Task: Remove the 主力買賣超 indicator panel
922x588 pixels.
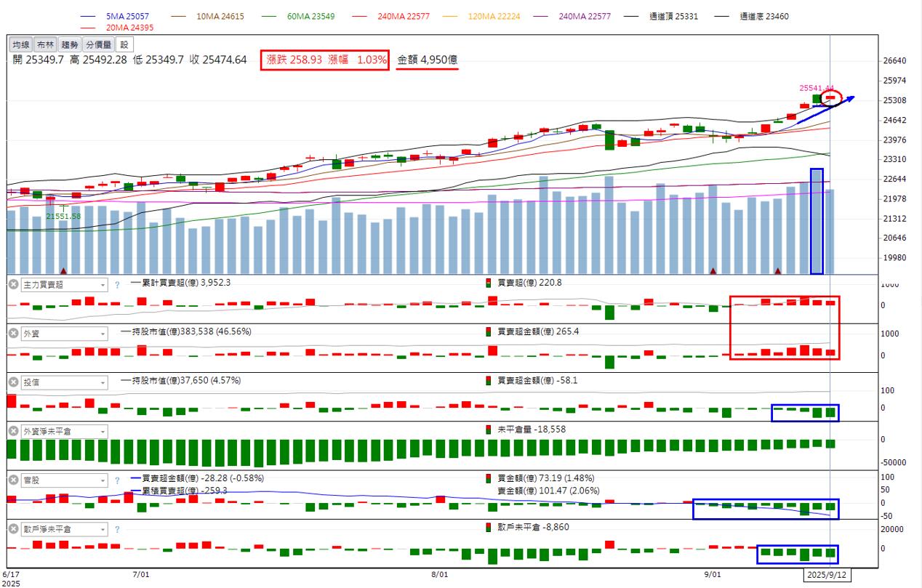Action: [x=13, y=285]
